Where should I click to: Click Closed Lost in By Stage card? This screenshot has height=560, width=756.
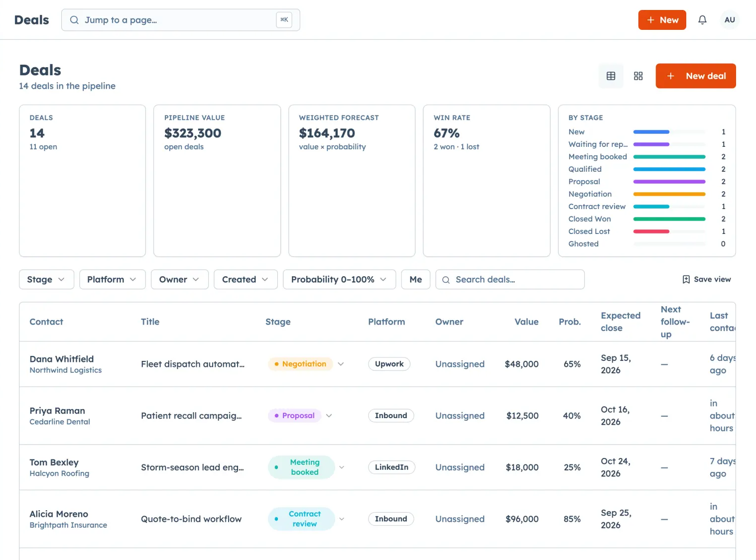(x=589, y=231)
